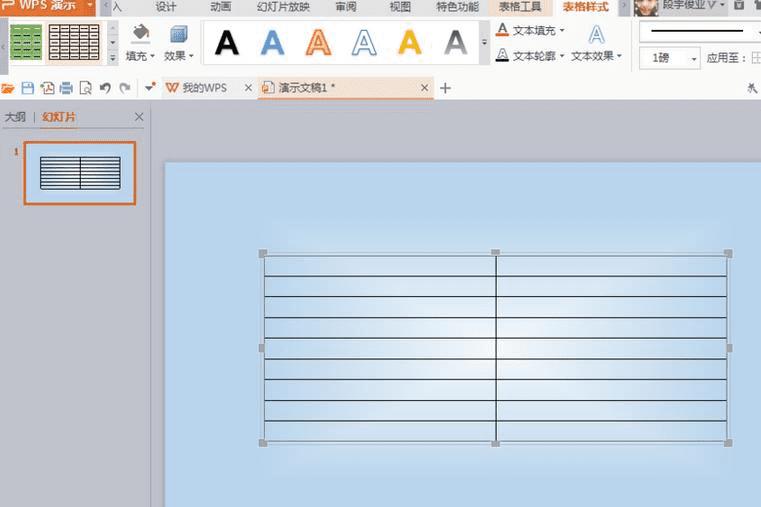This screenshot has width=761, height=507.
Task: Open the 幻灯片放映 ribbon tab
Action: (283, 7)
